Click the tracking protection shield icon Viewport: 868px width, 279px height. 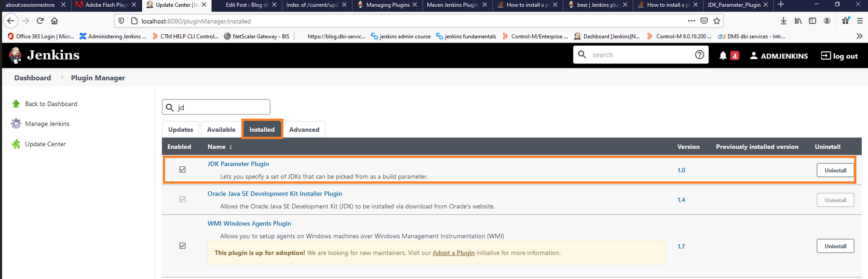coord(121,21)
